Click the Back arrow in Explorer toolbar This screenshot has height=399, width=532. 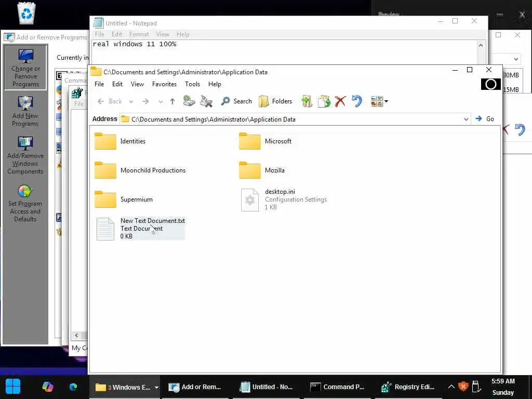(x=109, y=101)
